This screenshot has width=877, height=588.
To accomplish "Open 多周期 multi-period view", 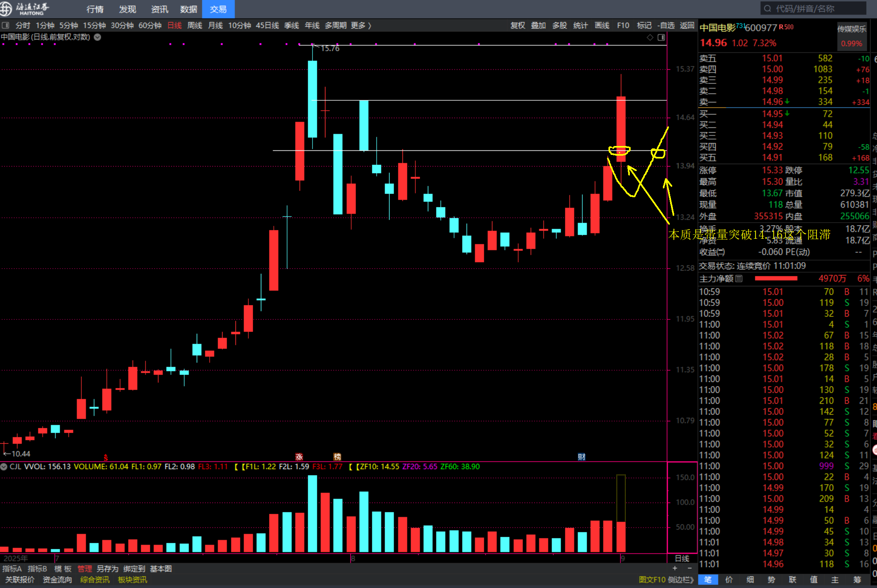I will click(x=335, y=25).
